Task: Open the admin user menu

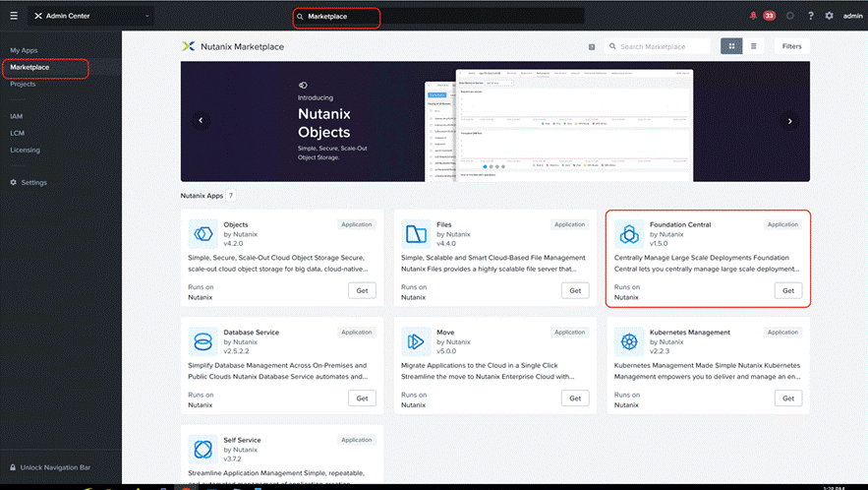Action: (852, 16)
